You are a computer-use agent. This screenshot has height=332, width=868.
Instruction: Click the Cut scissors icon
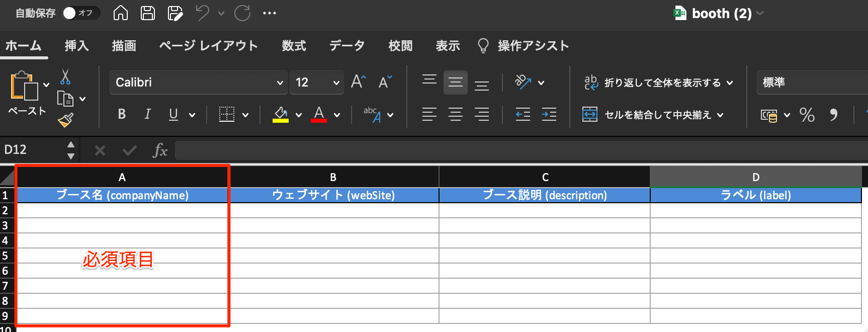pos(65,77)
